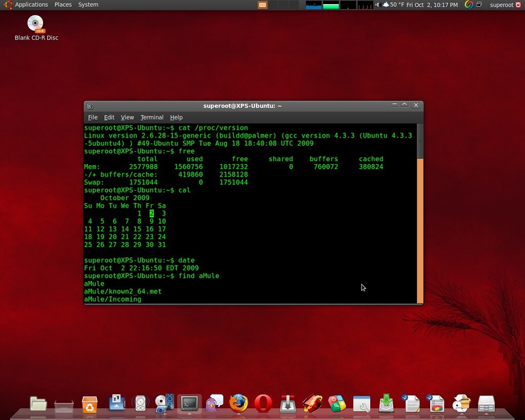Launch Opera browser from the dock

coord(263,403)
